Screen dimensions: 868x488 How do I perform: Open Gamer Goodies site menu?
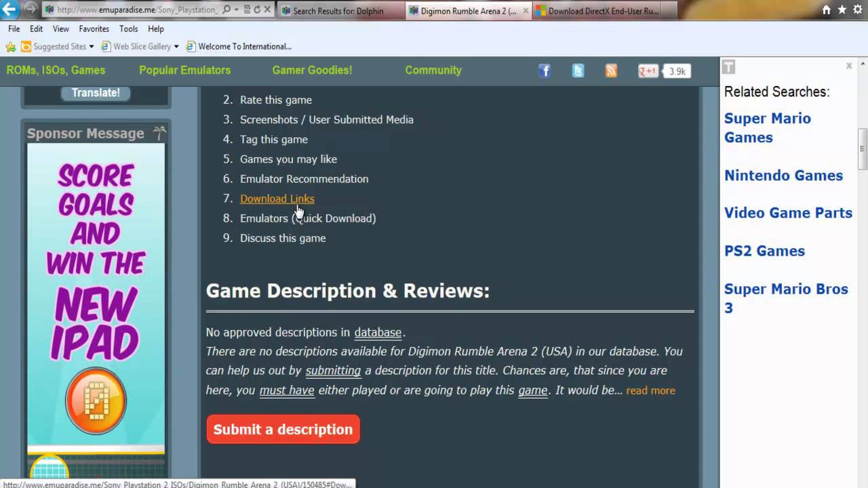click(x=312, y=70)
